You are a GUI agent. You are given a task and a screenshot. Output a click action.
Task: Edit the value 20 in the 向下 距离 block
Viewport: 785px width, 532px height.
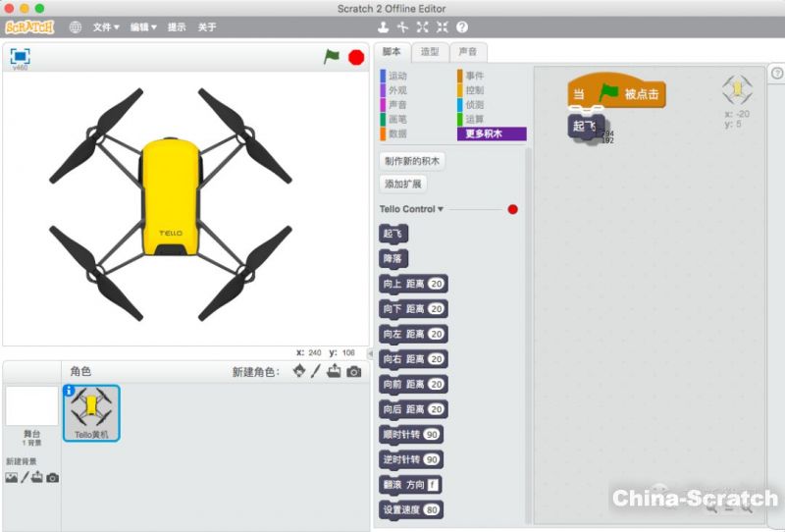pyautogui.click(x=437, y=309)
